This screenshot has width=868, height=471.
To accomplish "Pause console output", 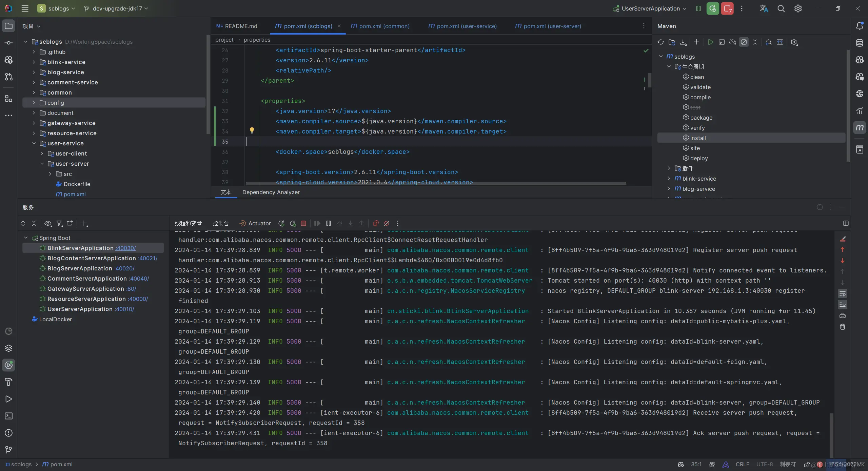I will (x=328, y=224).
